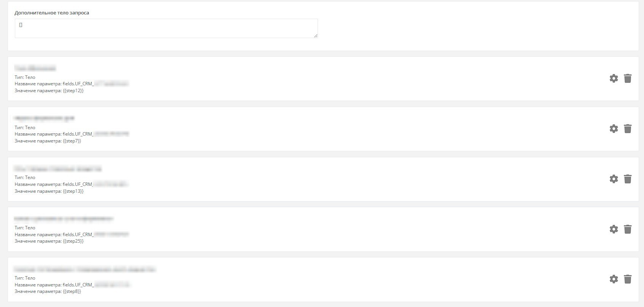644x307 pixels.
Task: Click the 'Значение параметра: {{step8}}' text
Action: pyautogui.click(x=48, y=291)
